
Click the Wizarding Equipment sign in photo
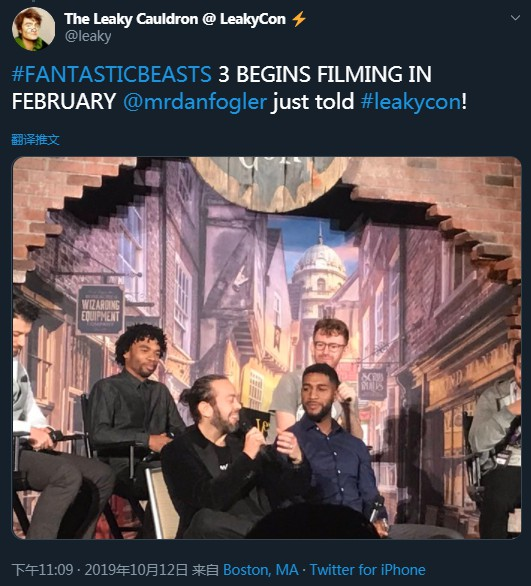pyautogui.click(x=100, y=310)
